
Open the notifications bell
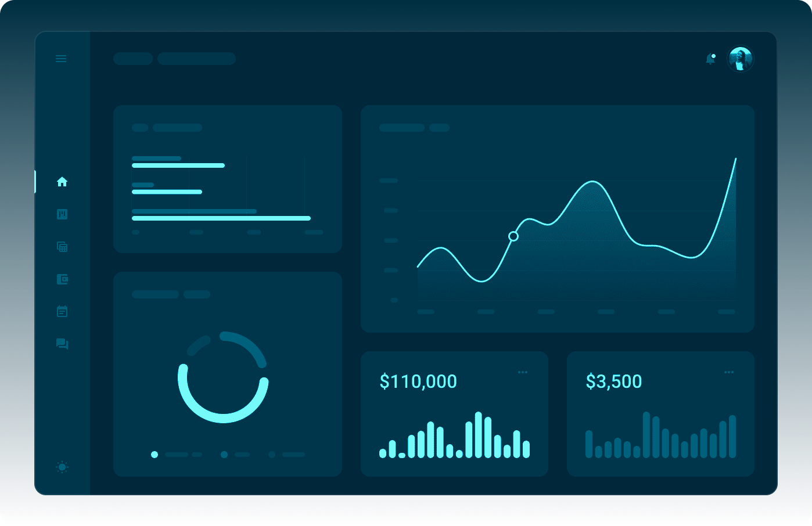click(710, 59)
